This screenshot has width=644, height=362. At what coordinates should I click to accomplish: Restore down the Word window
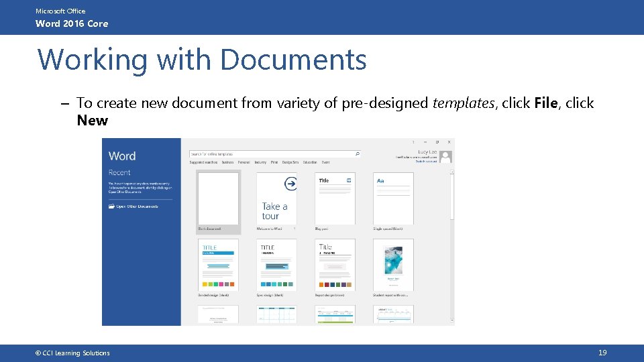[437, 142]
